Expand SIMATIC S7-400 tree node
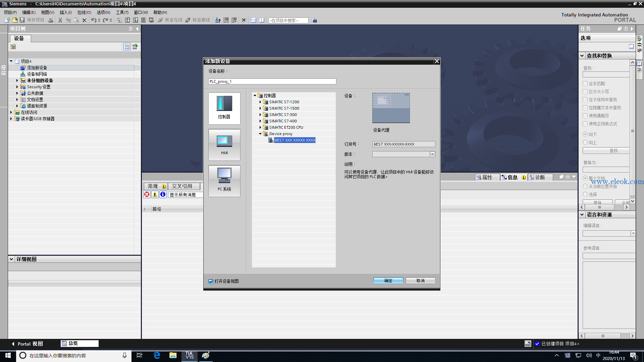 point(260,121)
